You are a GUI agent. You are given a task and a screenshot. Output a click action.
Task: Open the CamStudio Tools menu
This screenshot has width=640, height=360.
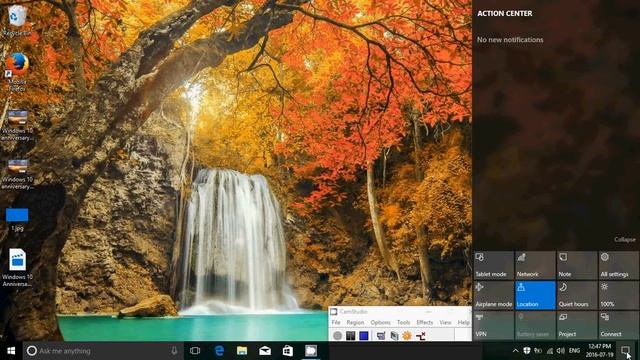(x=403, y=322)
